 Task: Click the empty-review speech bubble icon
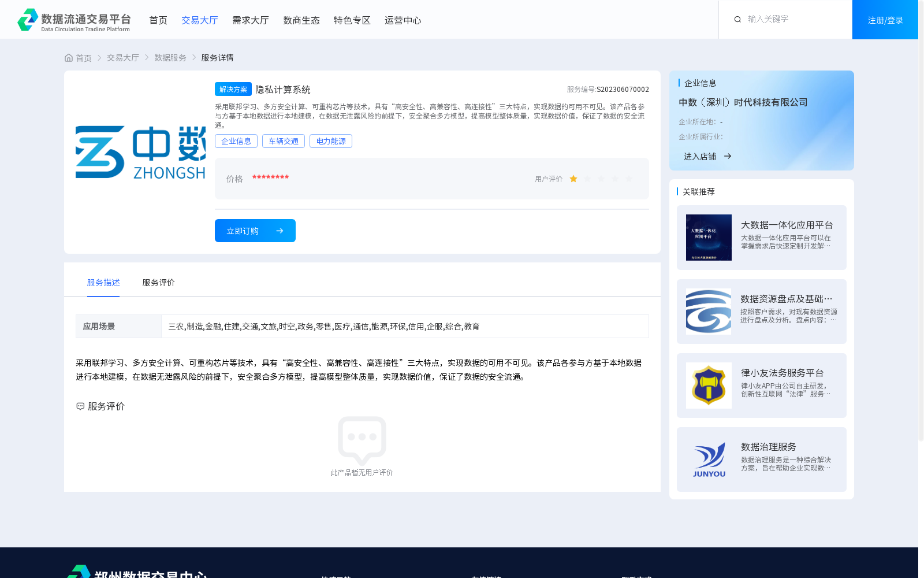362,440
